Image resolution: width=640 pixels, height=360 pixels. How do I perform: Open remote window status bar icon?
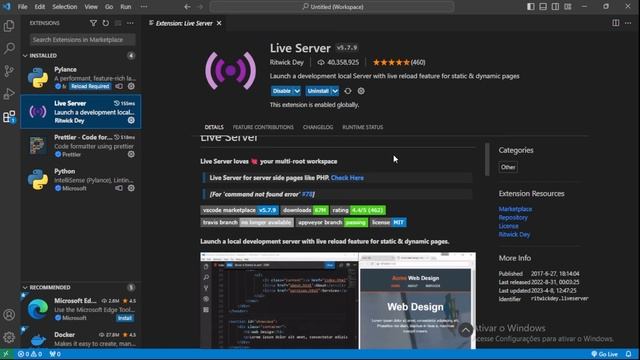pos(6,354)
